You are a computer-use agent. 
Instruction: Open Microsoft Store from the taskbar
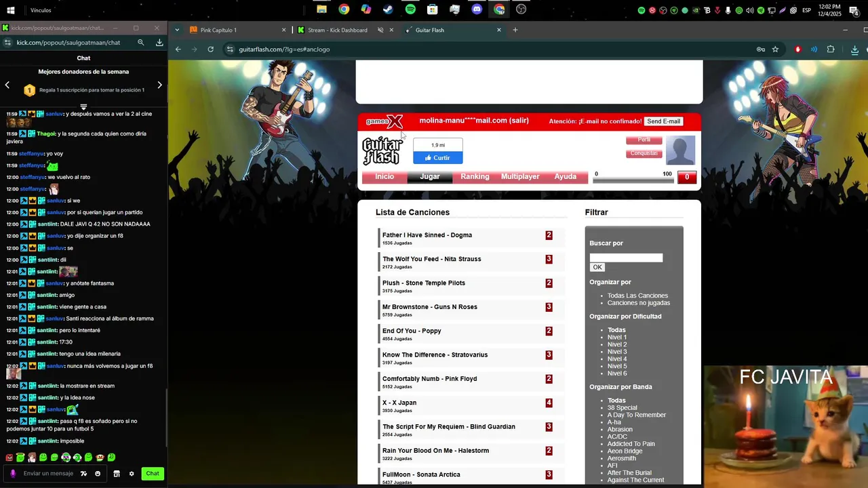point(432,9)
